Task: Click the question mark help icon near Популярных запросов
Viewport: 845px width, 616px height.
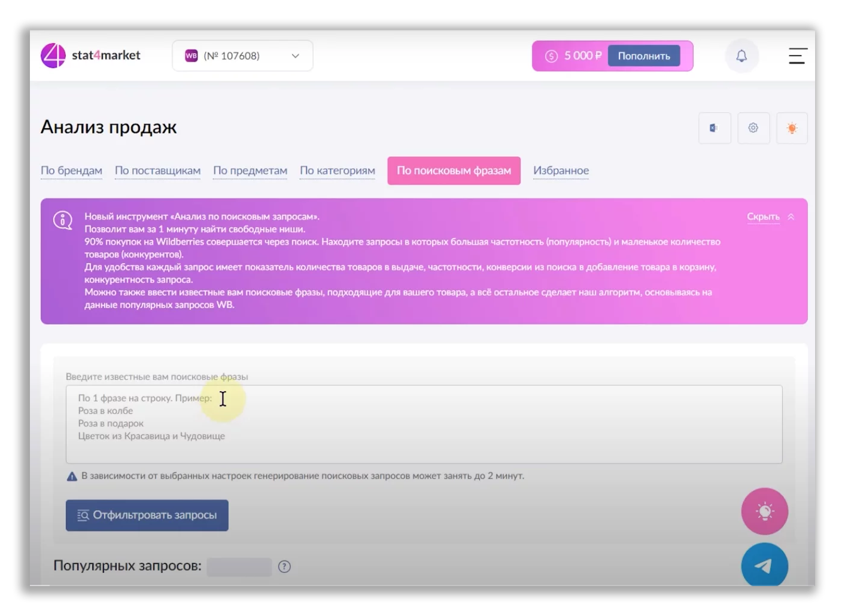Action: (x=284, y=566)
